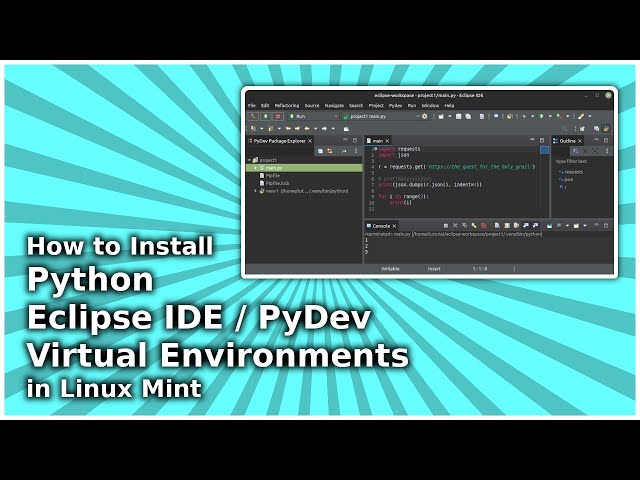The height and width of the screenshot is (480, 640).
Task: Close the main editor tab
Action: click(387, 141)
